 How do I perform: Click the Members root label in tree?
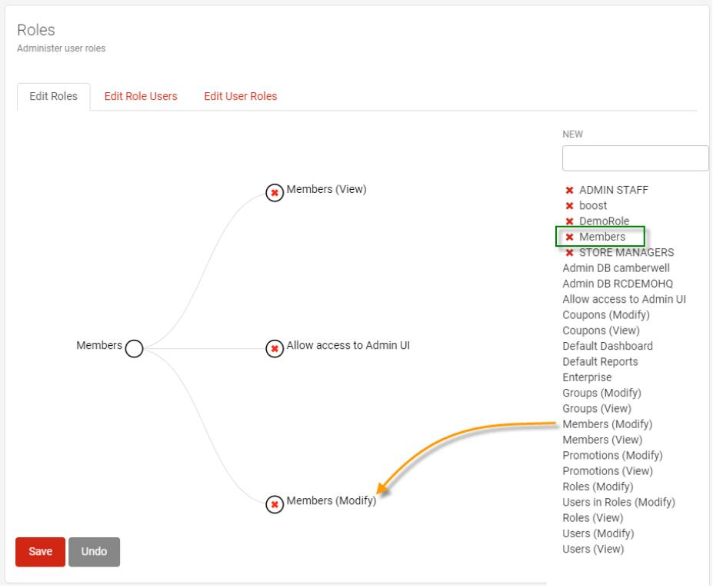[99, 345]
